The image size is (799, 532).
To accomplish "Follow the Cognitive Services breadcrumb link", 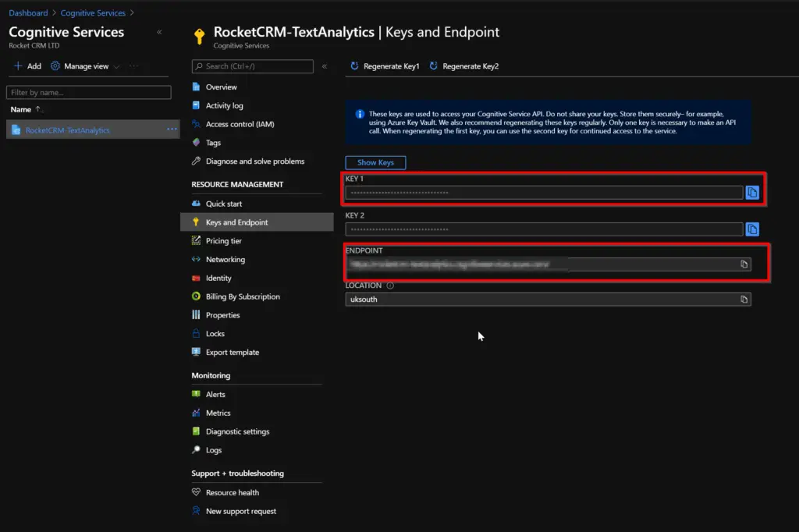I will point(93,12).
